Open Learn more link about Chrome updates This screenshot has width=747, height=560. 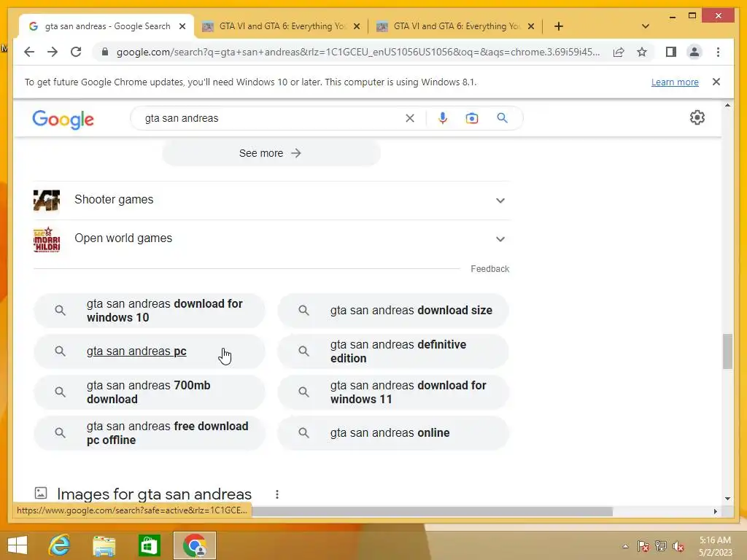(x=675, y=82)
